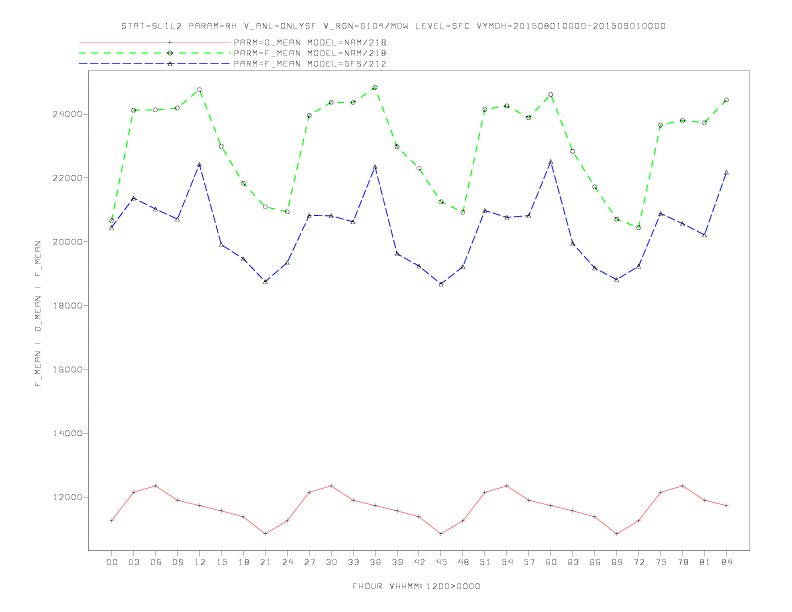Click red O_MEAN plus marker at hour 54
This screenshot has width=792, height=612.
click(507, 486)
